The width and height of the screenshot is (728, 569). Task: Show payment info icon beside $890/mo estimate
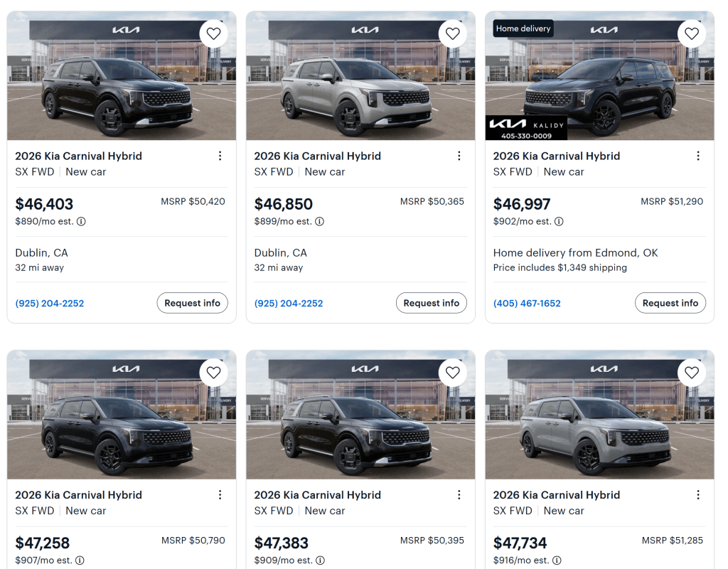(81, 221)
